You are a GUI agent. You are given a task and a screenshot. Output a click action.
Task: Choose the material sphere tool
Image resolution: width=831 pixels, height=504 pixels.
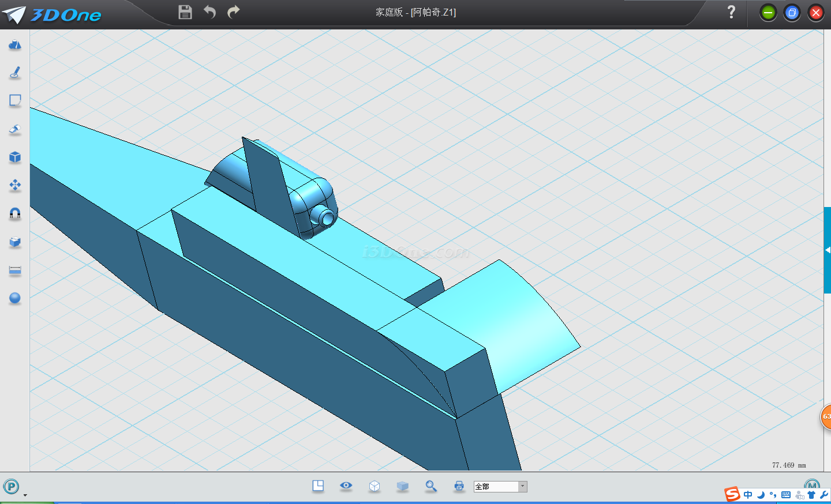coord(15,298)
